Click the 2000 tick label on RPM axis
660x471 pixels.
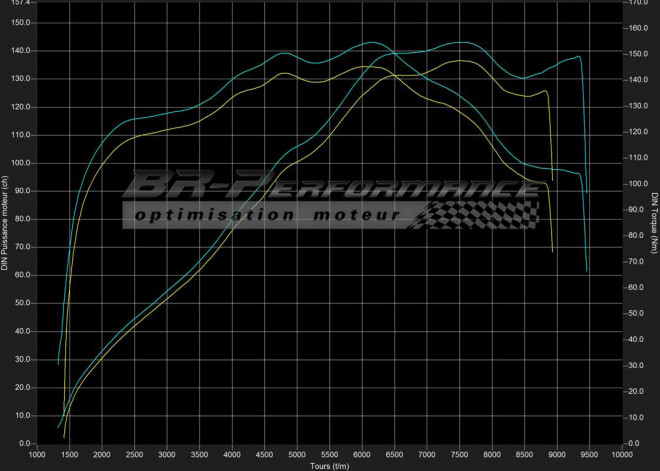coord(101,454)
